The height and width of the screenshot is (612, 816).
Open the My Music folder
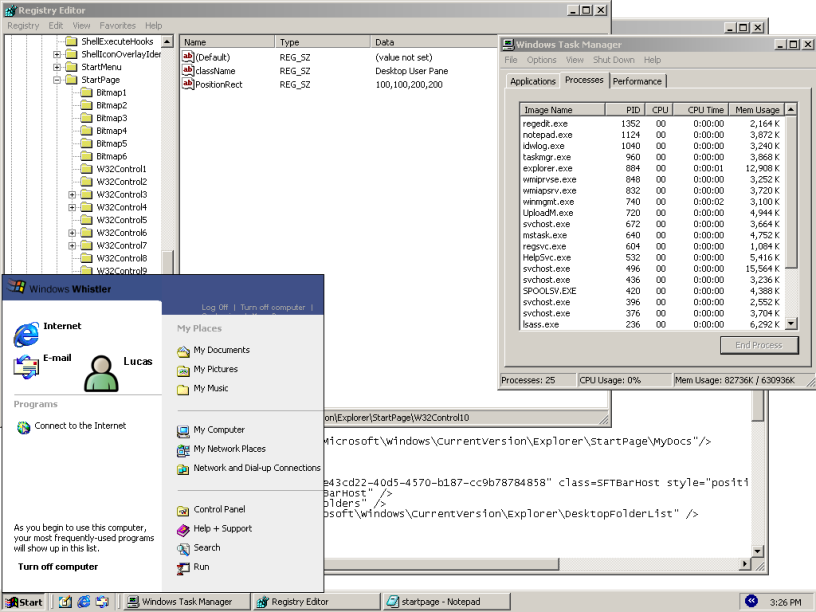coord(203,389)
